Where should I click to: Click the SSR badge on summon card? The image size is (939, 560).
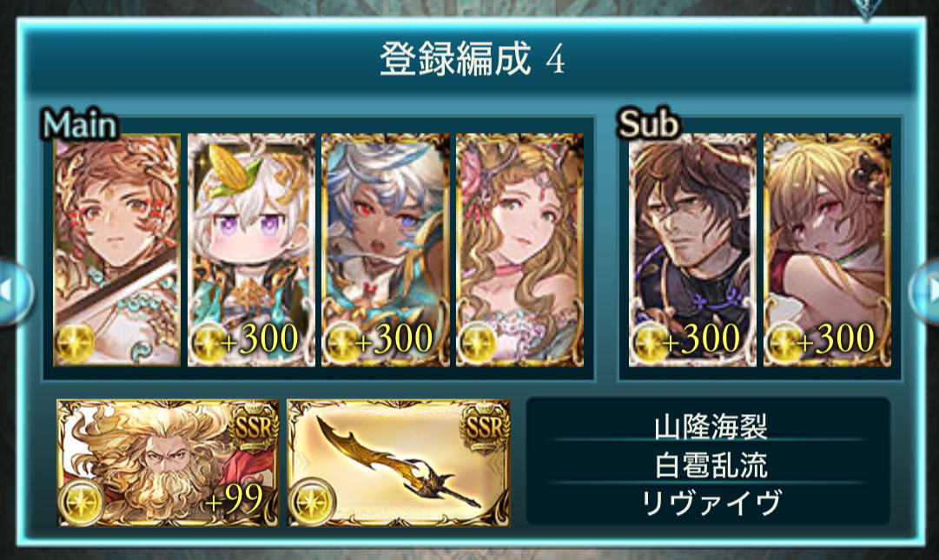254,426
